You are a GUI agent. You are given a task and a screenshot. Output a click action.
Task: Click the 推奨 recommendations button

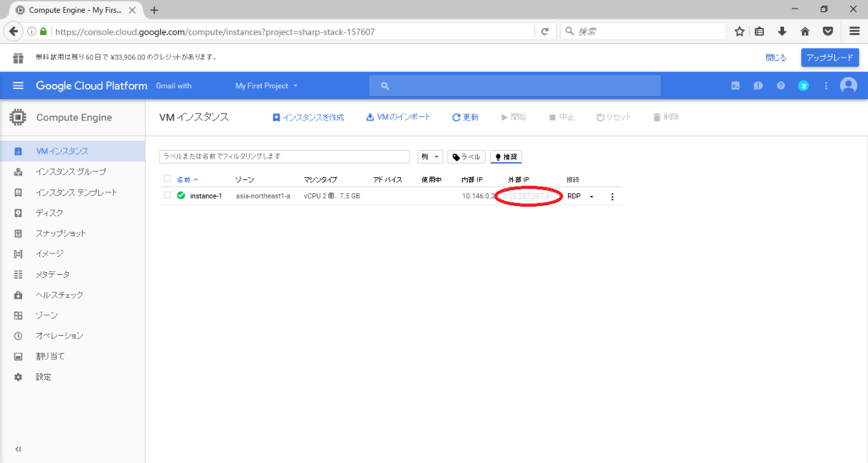point(506,157)
